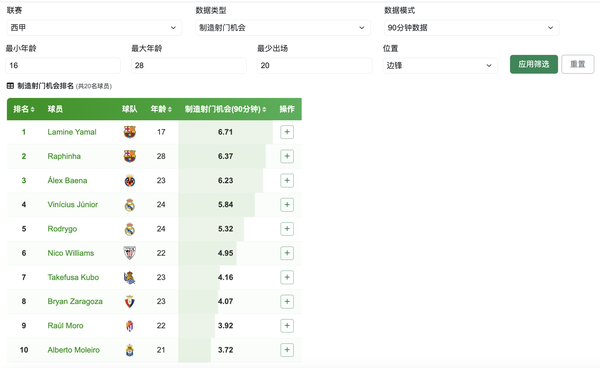The width and height of the screenshot is (600, 368).
Task: Expand the 位置 dropdown showing 边锋
Action: (x=440, y=65)
